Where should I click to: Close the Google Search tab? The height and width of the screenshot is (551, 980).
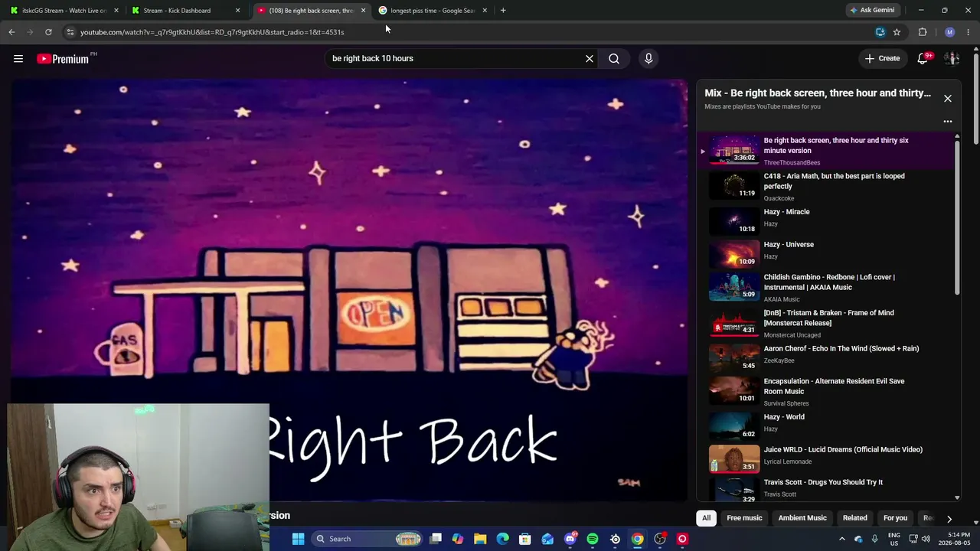click(x=485, y=11)
